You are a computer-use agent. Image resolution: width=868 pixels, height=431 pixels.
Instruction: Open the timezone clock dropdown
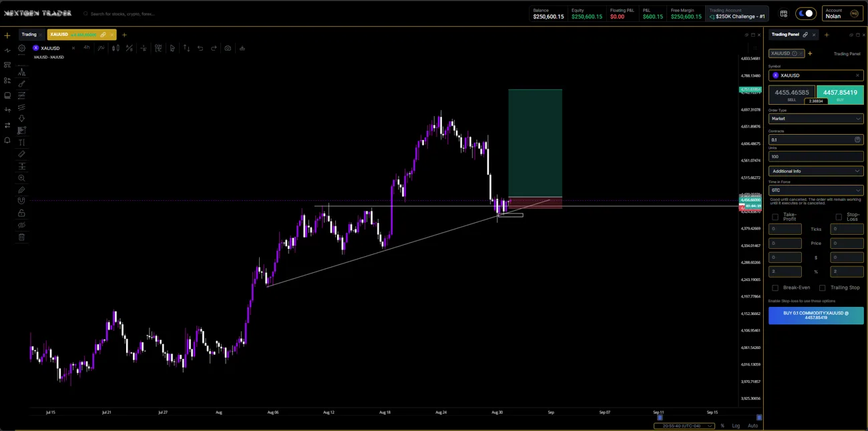tap(684, 426)
